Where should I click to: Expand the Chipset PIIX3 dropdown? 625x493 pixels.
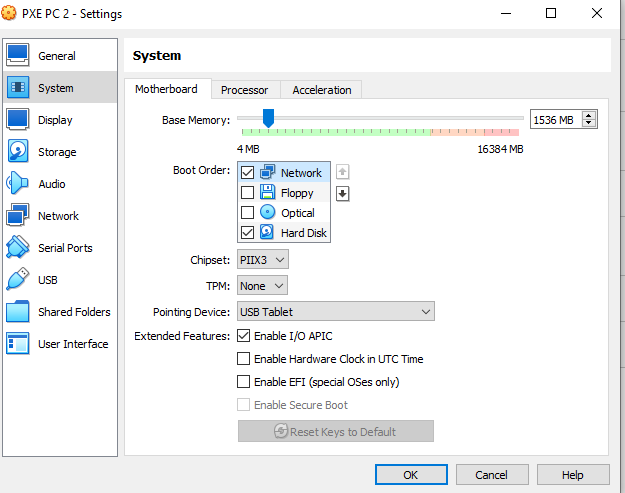(263, 260)
